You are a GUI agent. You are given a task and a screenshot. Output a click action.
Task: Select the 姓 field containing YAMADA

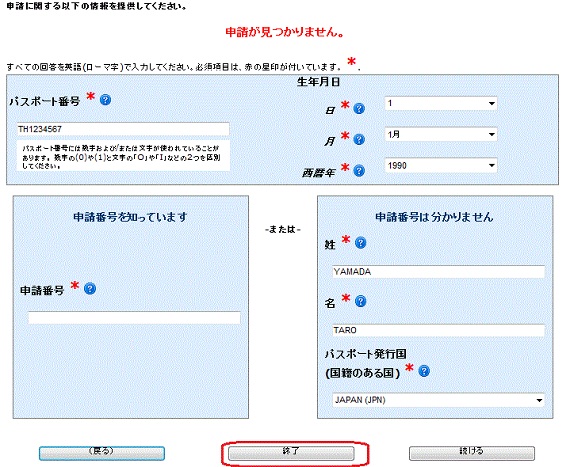[x=438, y=272]
